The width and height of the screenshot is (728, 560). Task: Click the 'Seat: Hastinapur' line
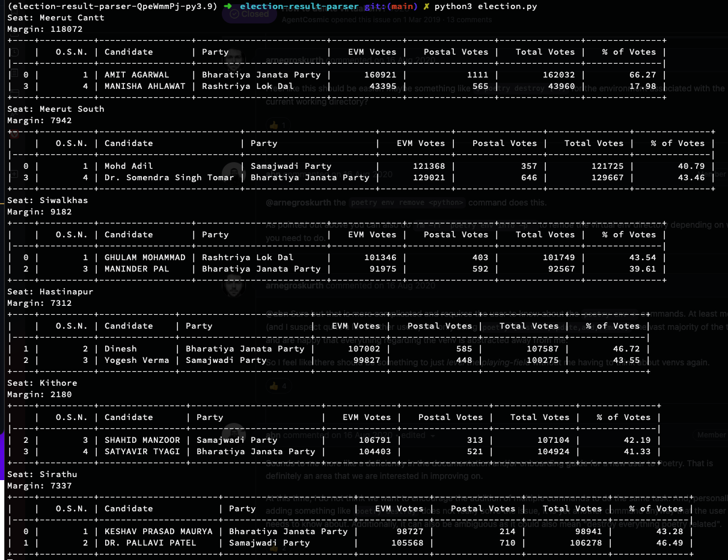click(50, 291)
